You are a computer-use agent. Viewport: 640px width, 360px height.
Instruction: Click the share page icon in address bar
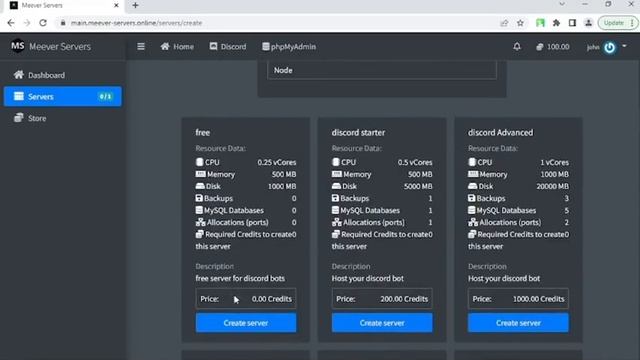point(504,23)
